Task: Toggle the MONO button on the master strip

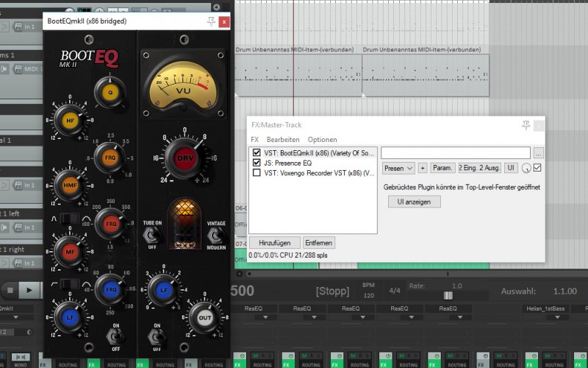Action: pyautogui.click(x=21, y=357)
